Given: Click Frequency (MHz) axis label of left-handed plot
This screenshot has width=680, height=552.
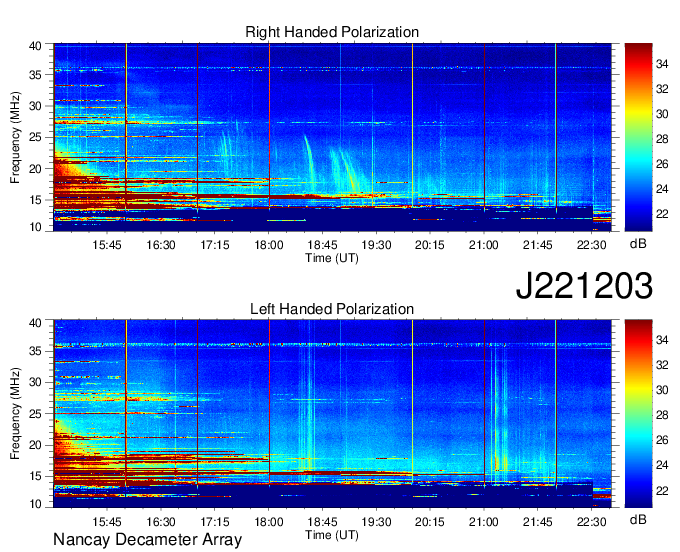Looking at the screenshot, I should coord(15,413).
